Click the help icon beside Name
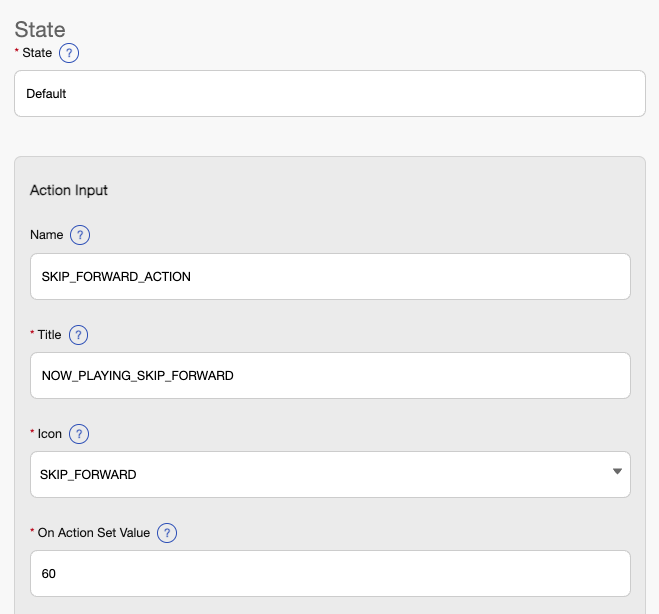The image size is (659, 614). [80, 235]
